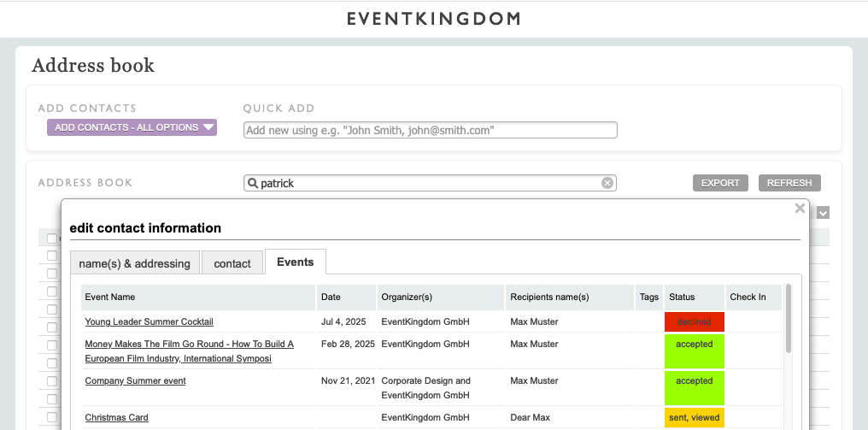This screenshot has width=868, height=430.
Task: Click the Quick Add input field
Action: coord(430,130)
